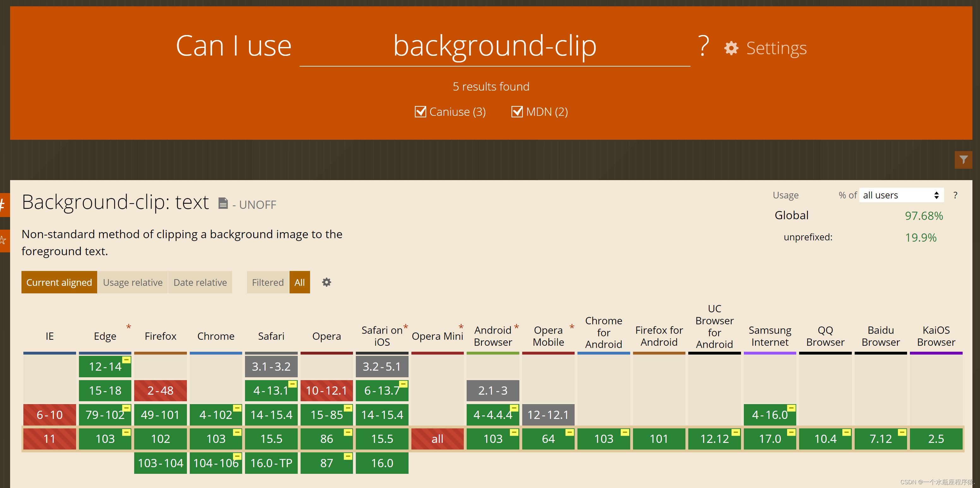Screen dimensions: 980x488
Task: Click the note flag on Edge 12-14 cell
Action: coord(126,360)
